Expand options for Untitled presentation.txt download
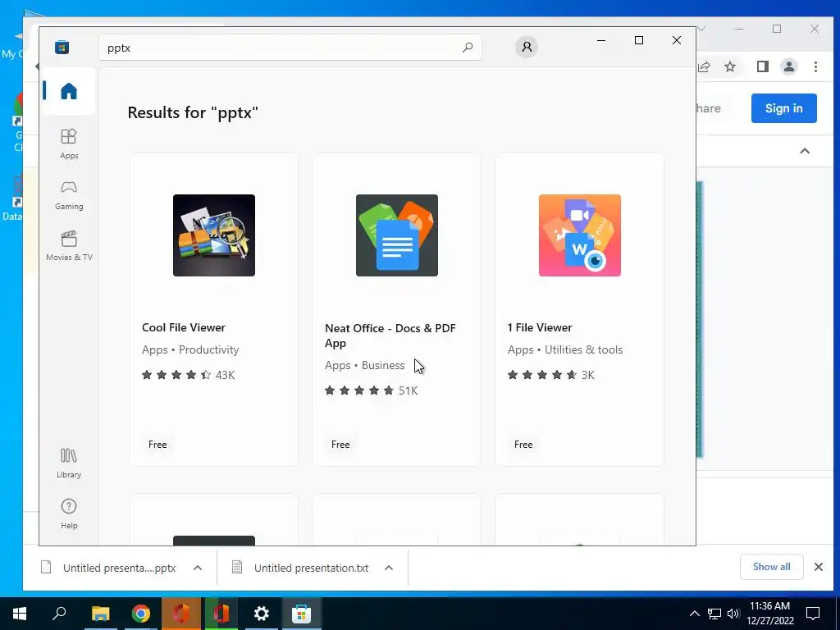The width and height of the screenshot is (840, 630). coord(389,568)
